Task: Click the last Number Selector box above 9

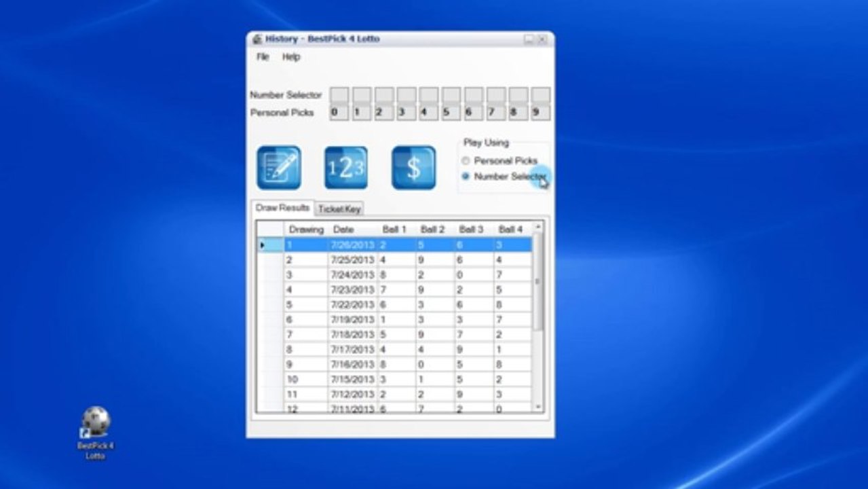Action: pyautogui.click(x=540, y=94)
